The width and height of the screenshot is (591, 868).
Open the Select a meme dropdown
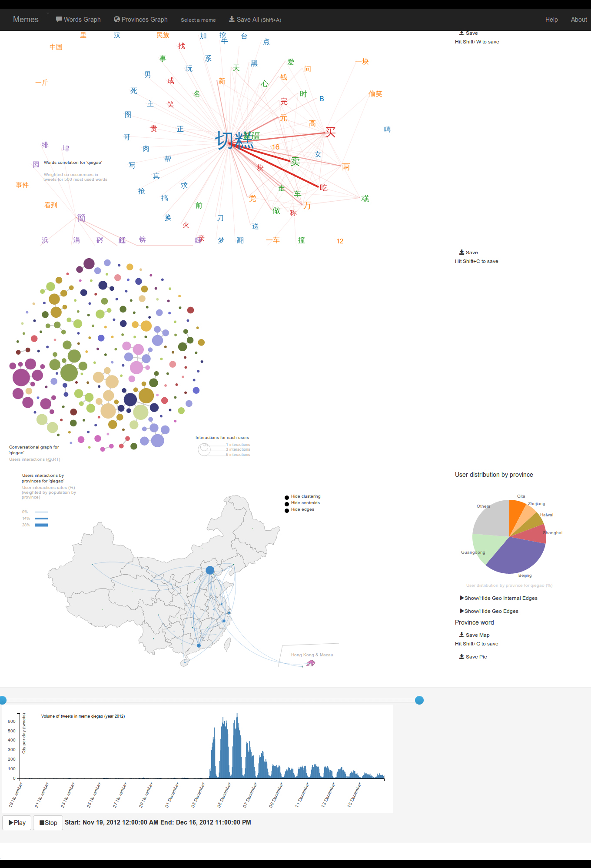pos(198,20)
